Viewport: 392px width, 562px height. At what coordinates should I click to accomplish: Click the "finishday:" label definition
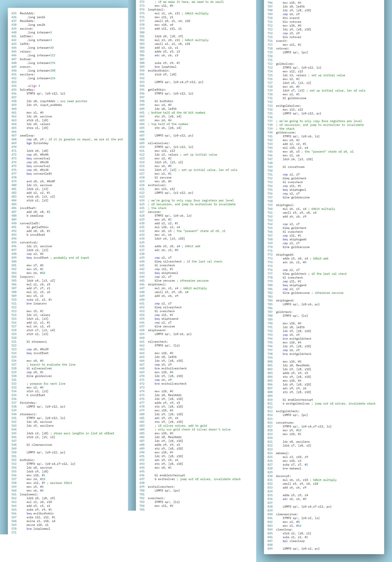tap(28, 403)
